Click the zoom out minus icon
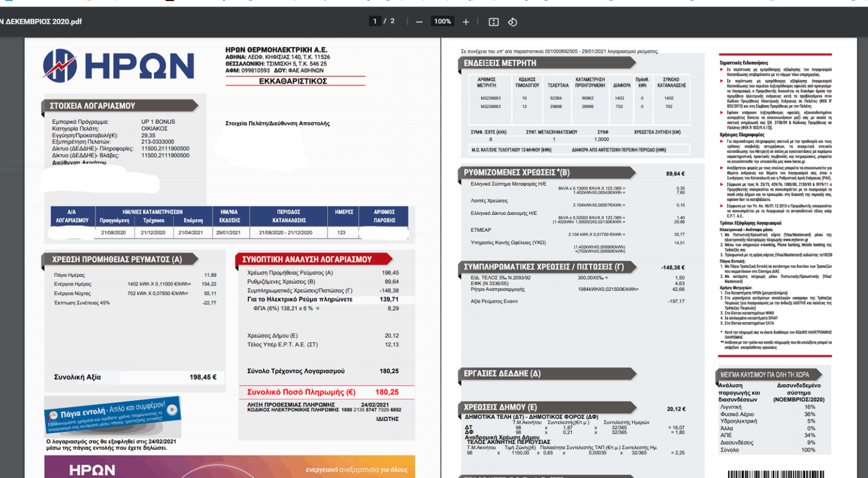Viewport: 868px width, 478px height. point(419,22)
